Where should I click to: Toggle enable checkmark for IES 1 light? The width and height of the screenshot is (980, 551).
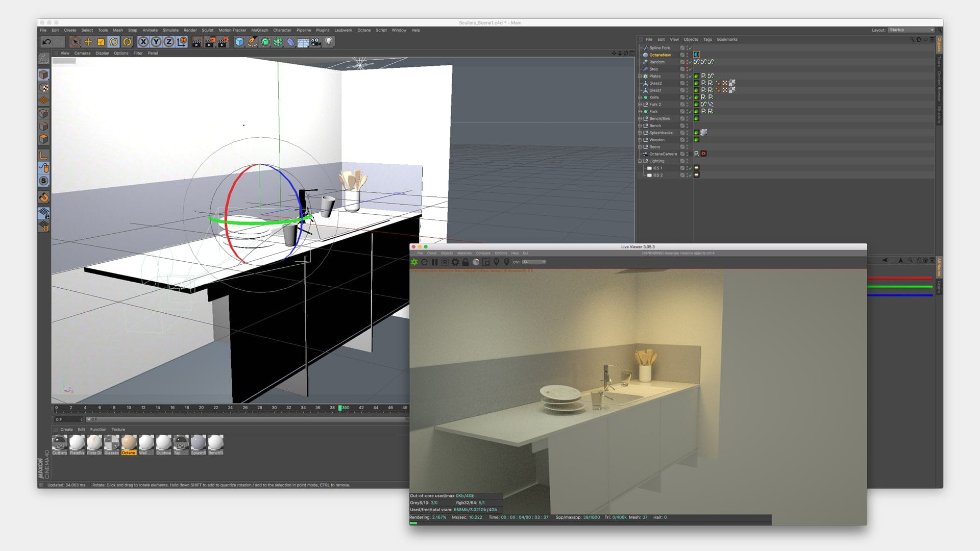pyautogui.click(x=690, y=168)
